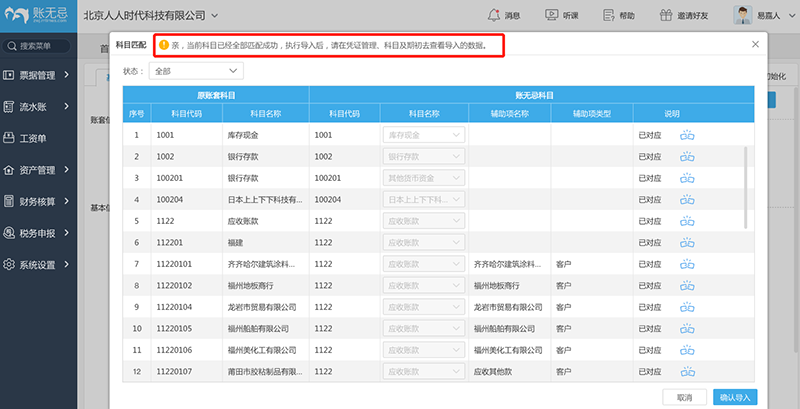
Task: Open 消息 notifications bell icon
Action: 493,15
